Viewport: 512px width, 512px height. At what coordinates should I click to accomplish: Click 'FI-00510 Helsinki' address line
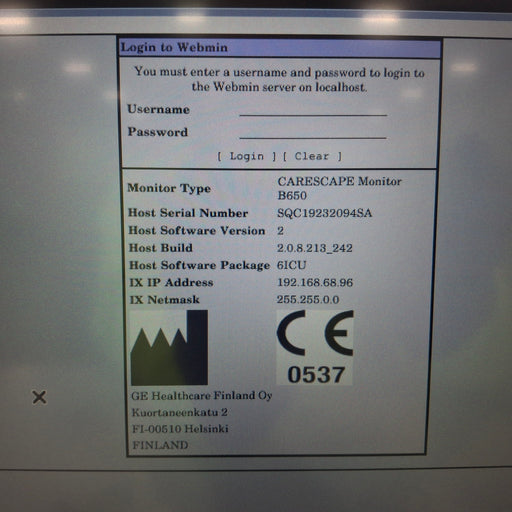[x=180, y=429]
